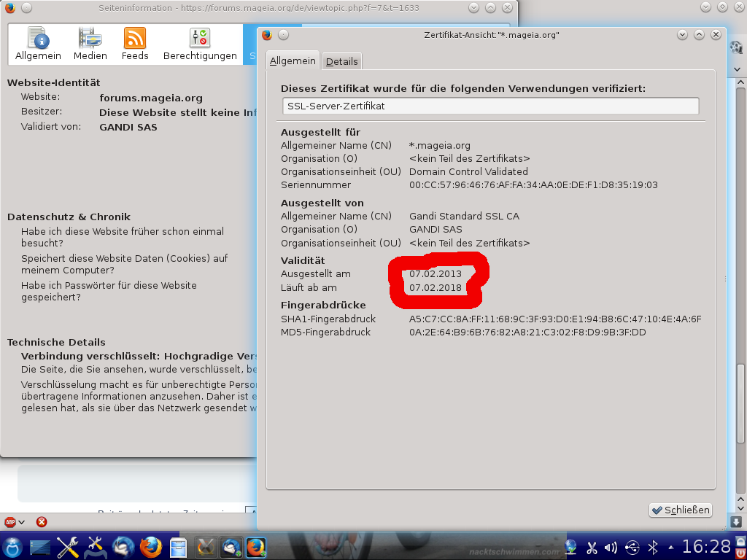
Task: Click the background window scrollbar up arrow
Action: (x=740, y=82)
